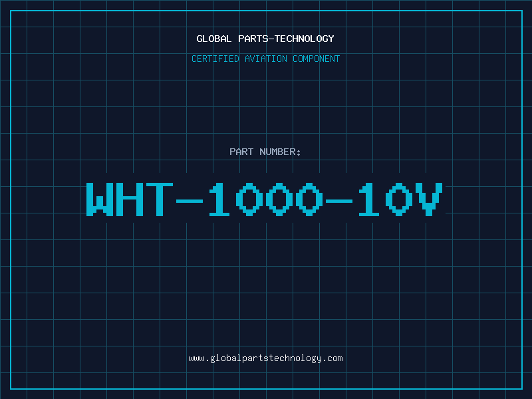
Task: Click the PART NUMBER: label
Action: pos(265,152)
